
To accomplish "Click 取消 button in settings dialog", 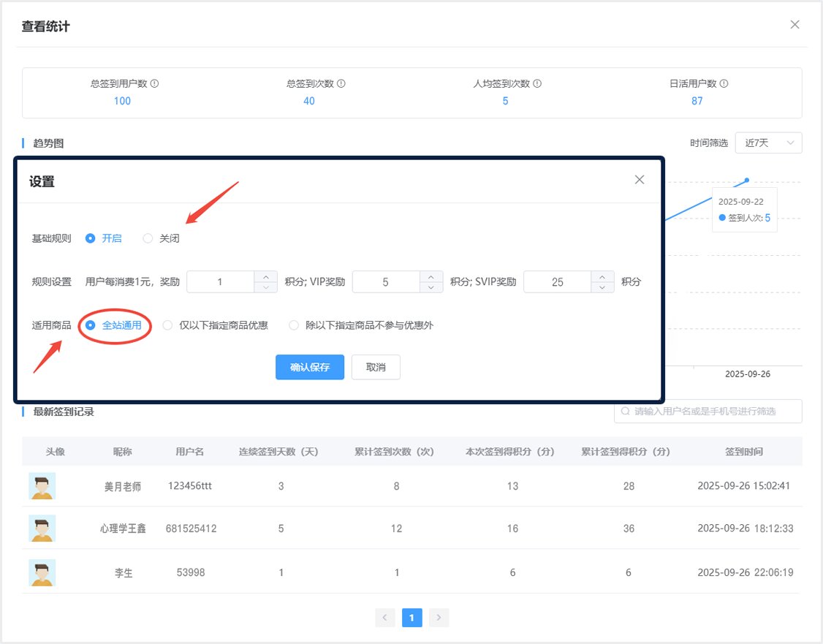I will [376, 368].
